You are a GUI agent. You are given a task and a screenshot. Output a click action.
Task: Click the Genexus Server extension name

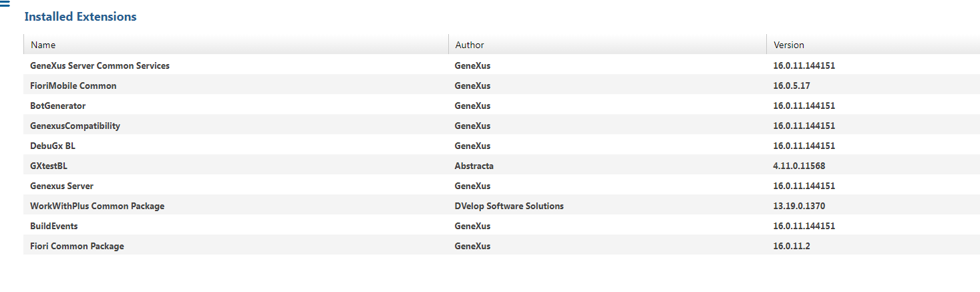(x=62, y=186)
